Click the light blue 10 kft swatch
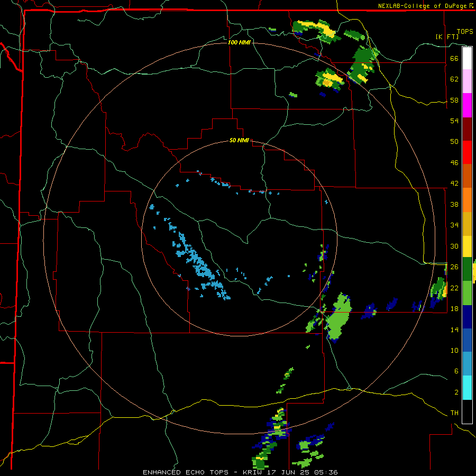 [x=467, y=364]
